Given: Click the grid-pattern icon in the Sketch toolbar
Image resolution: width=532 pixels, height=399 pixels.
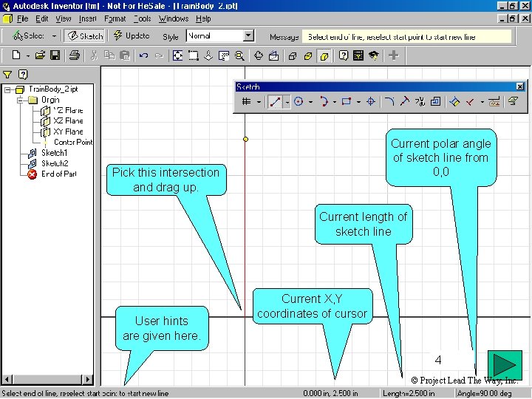Looking at the screenshot, I should 247,101.
